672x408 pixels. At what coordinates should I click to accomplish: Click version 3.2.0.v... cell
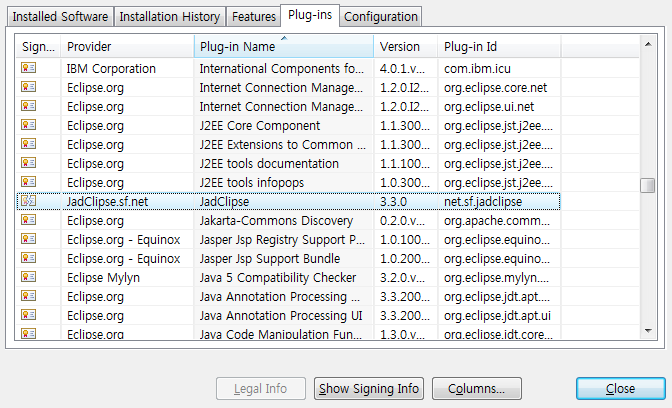click(402, 278)
